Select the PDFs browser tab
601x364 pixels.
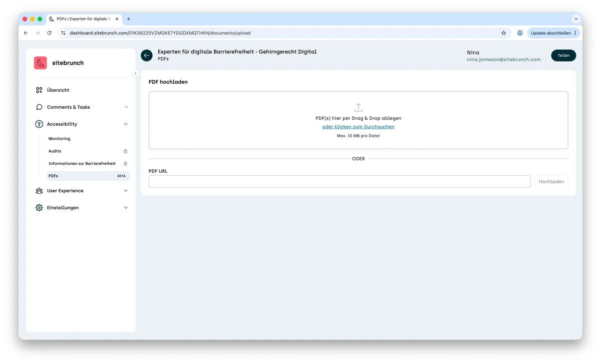tap(84, 19)
